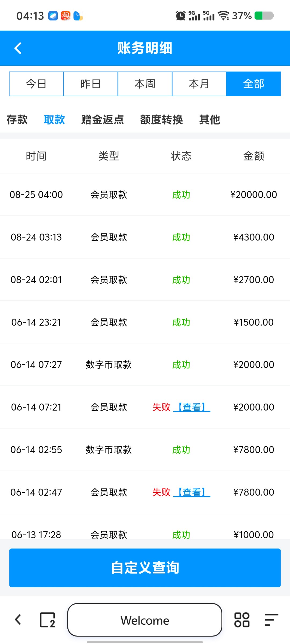Select the 昨日 date filter
This screenshot has height=644, width=290.
(90, 84)
